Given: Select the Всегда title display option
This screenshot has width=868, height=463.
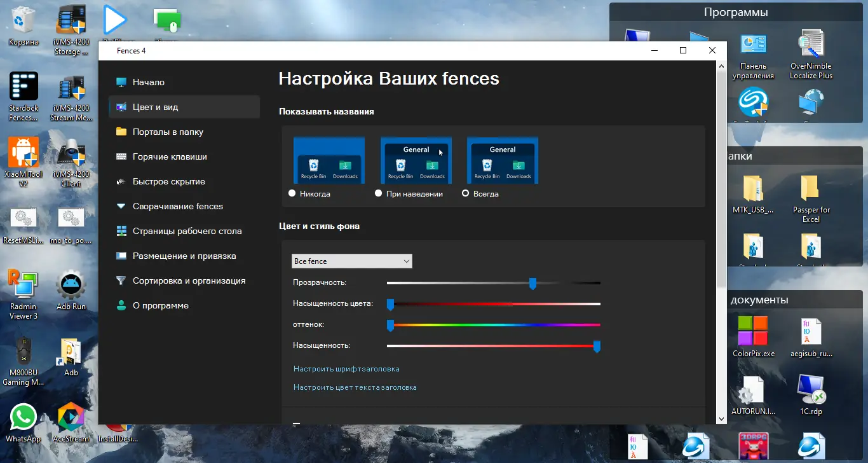Looking at the screenshot, I should tap(466, 193).
